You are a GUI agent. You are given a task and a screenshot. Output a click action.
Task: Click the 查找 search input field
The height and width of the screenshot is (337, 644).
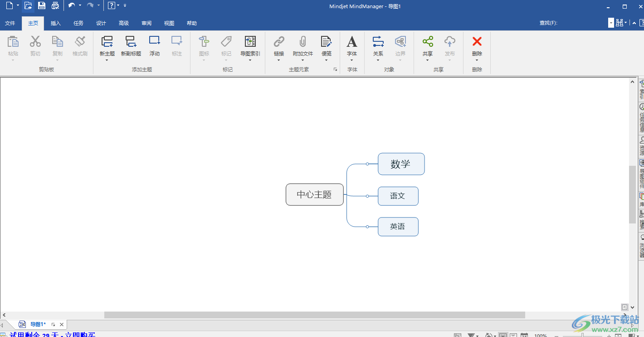tap(584, 23)
